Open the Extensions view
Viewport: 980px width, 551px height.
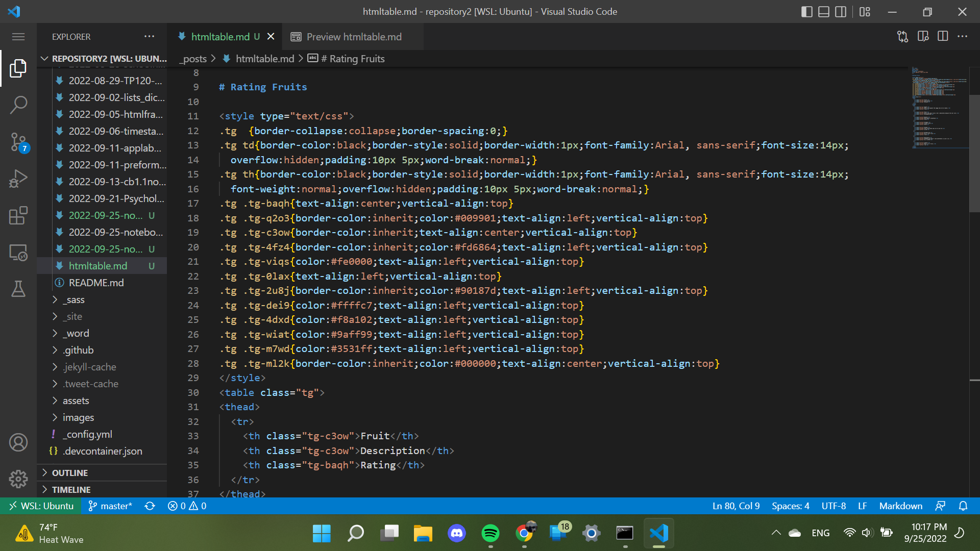18,216
